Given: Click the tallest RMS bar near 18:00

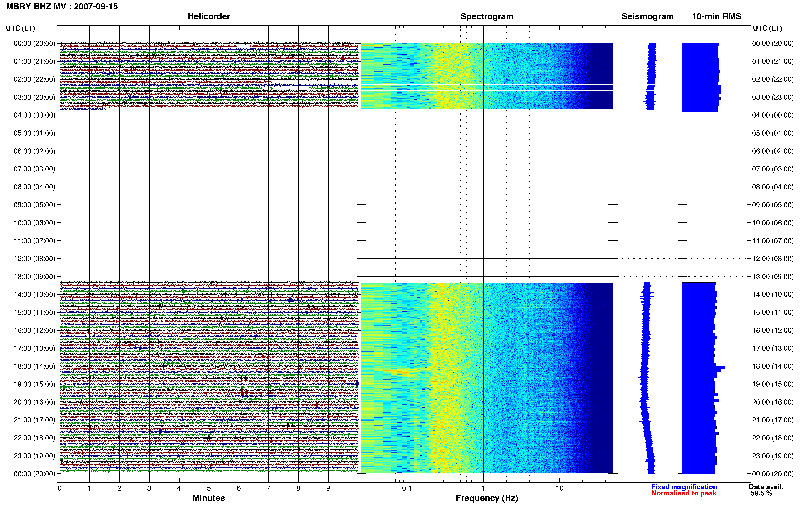Looking at the screenshot, I should coord(704,368).
